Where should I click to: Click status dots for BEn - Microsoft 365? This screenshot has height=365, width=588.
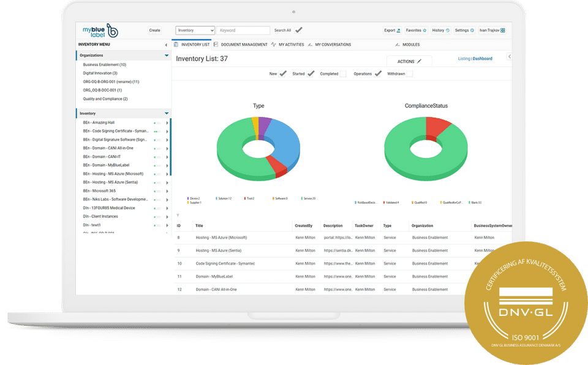(157, 191)
